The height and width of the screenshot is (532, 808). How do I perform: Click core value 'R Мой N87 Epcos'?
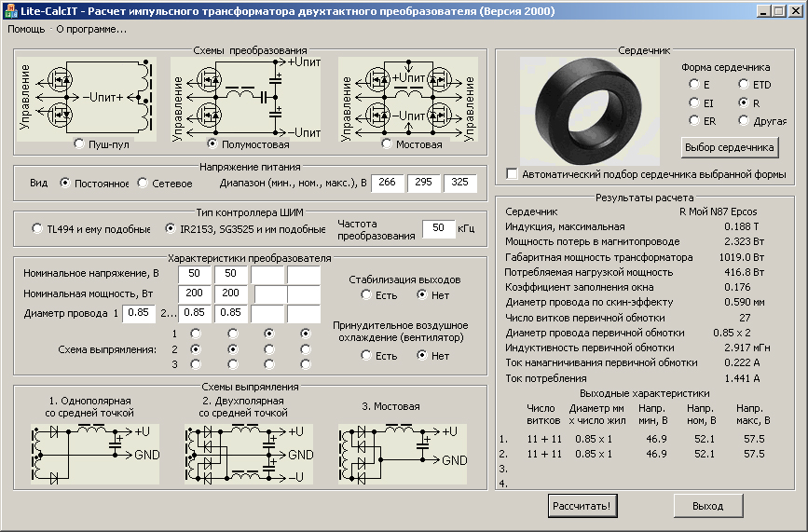(x=718, y=211)
